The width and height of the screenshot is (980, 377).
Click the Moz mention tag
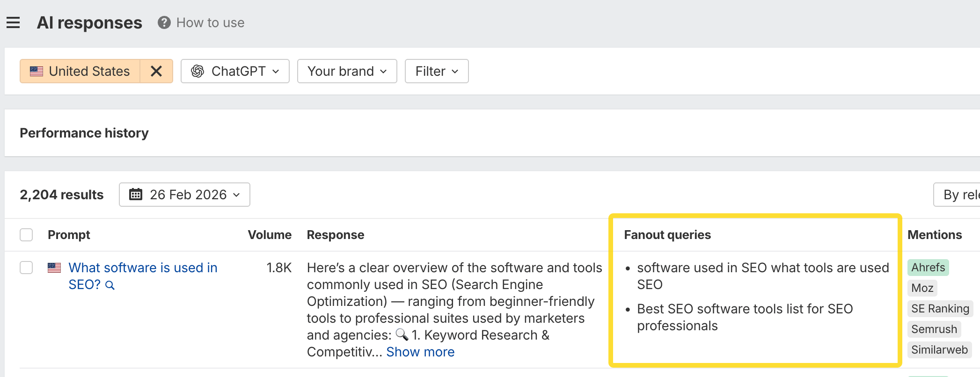click(x=922, y=288)
